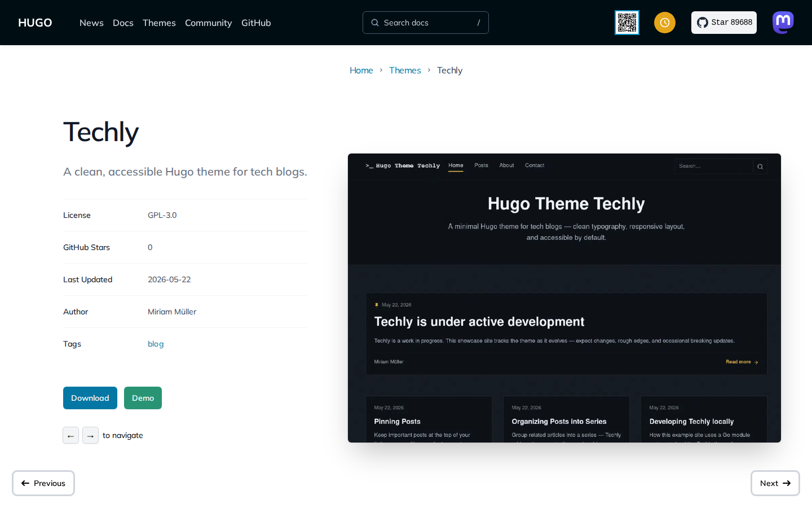812x508 pixels.
Task: Go to the Next theme
Action: point(775,483)
